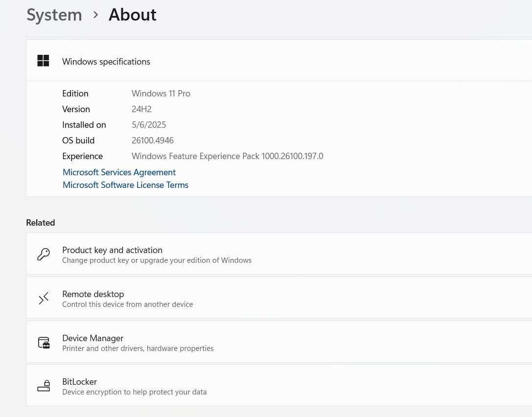Image resolution: width=532 pixels, height=417 pixels.
Task: Click the text Control this device from another device
Action: pyautogui.click(x=128, y=304)
